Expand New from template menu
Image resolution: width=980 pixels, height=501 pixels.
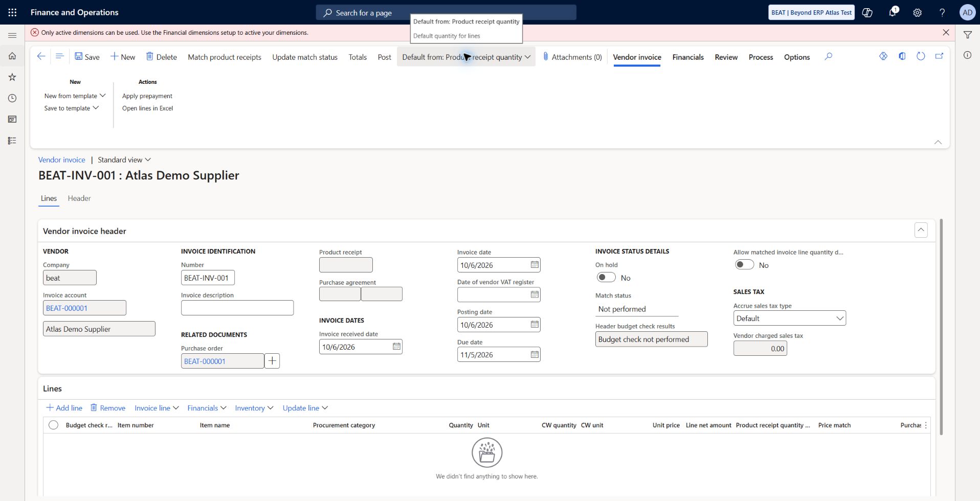(x=75, y=96)
